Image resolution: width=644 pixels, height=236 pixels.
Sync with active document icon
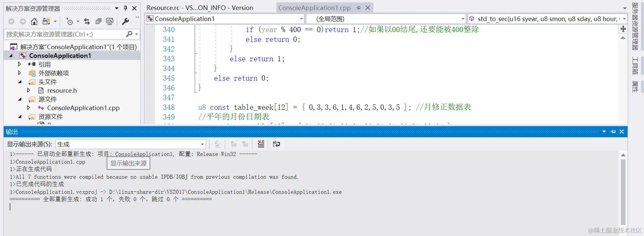[87, 21]
